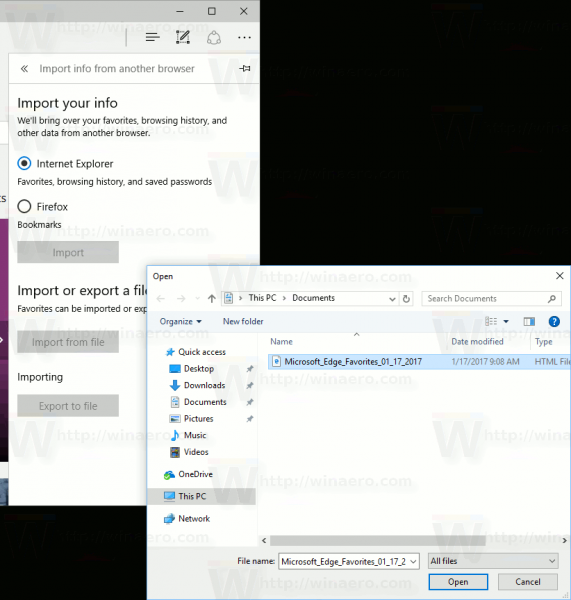Open Videos in the navigation pane
Image resolution: width=571 pixels, height=600 pixels.
click(x=189, y=452)
